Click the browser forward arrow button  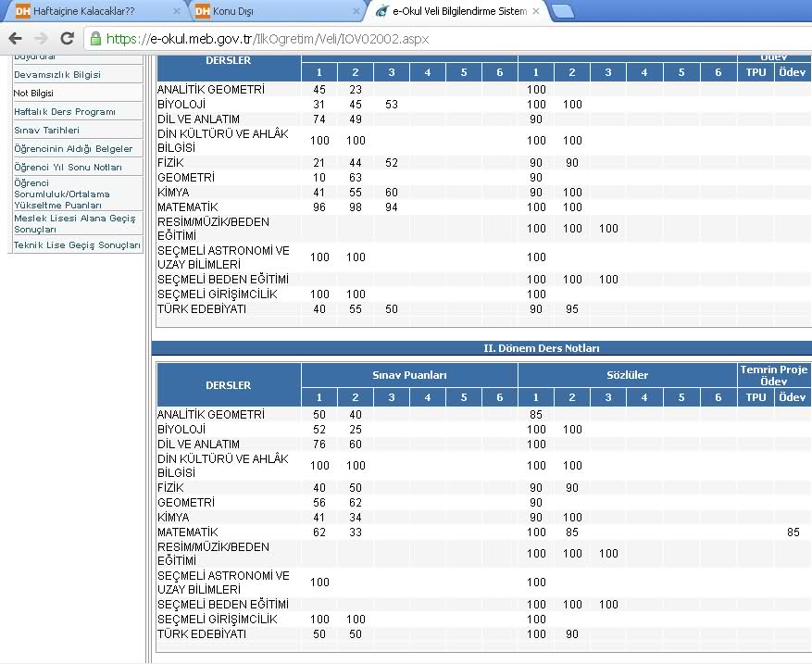pyautogui.click(x=41, y=39)
